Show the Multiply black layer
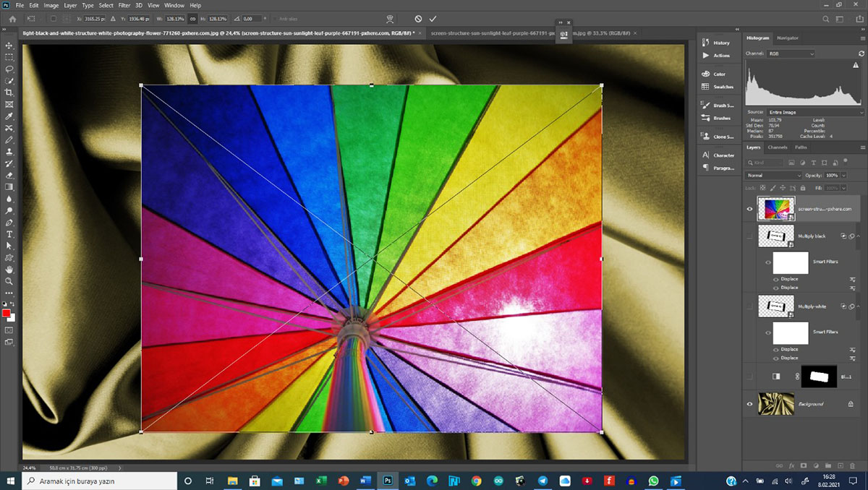The image size is (868, 490). pyautogui.click(x=749, y=236)
